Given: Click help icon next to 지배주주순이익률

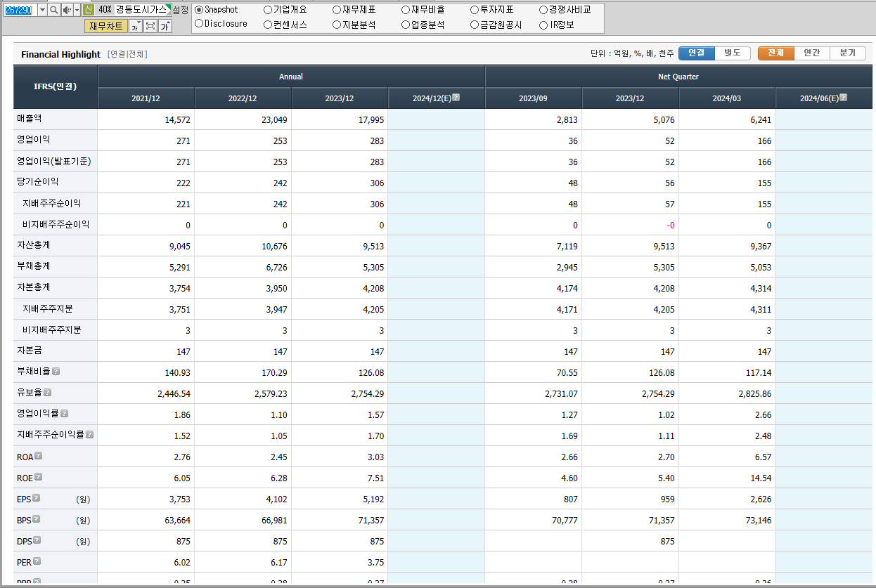Looking at the screenshot, I should click(x=89, y=435).
